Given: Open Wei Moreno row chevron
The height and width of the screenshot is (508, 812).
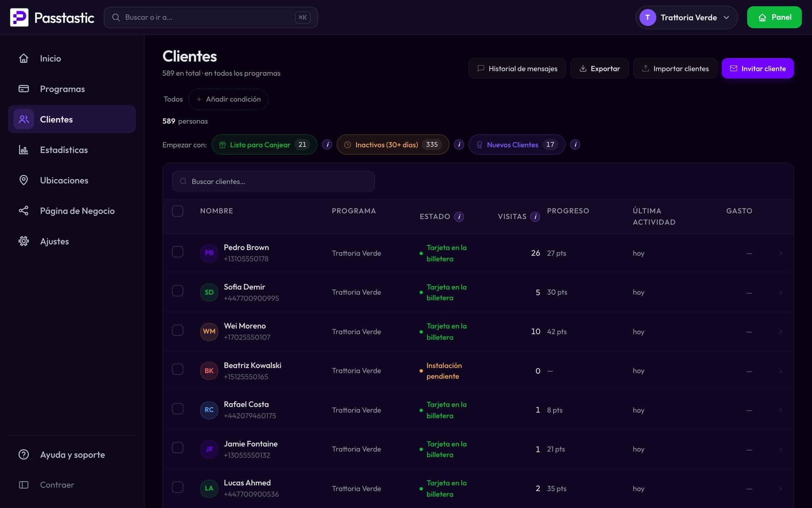Looking at the screenshot, I should (x=780, y=331).
